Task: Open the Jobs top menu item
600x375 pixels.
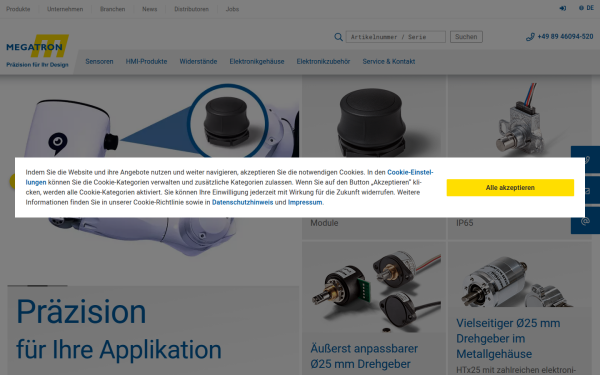Action: coord(232,9)
